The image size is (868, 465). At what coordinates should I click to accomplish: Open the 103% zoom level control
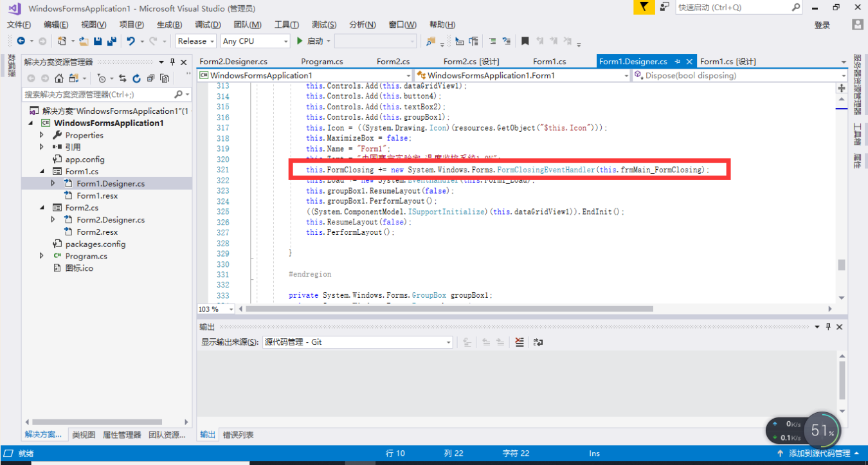215,309
